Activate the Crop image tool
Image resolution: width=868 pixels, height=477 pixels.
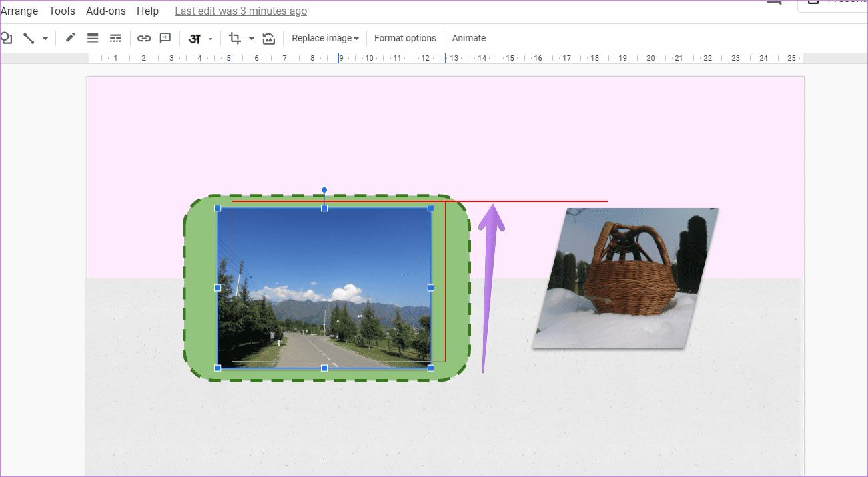coord(235,38)
